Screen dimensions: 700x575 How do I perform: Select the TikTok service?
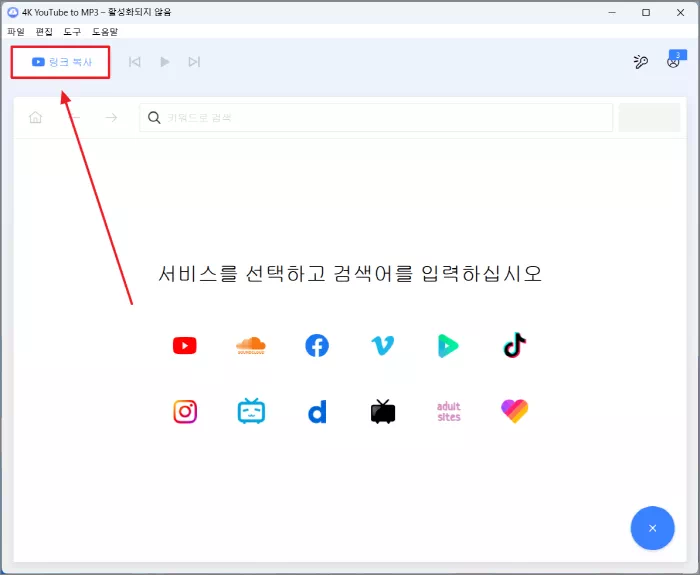(515, 345)
